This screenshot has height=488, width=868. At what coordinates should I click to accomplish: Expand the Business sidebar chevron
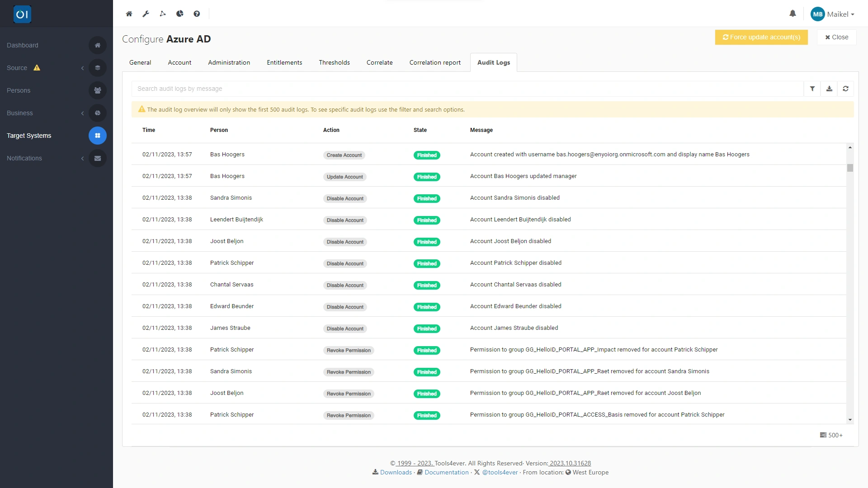(82, 113)
